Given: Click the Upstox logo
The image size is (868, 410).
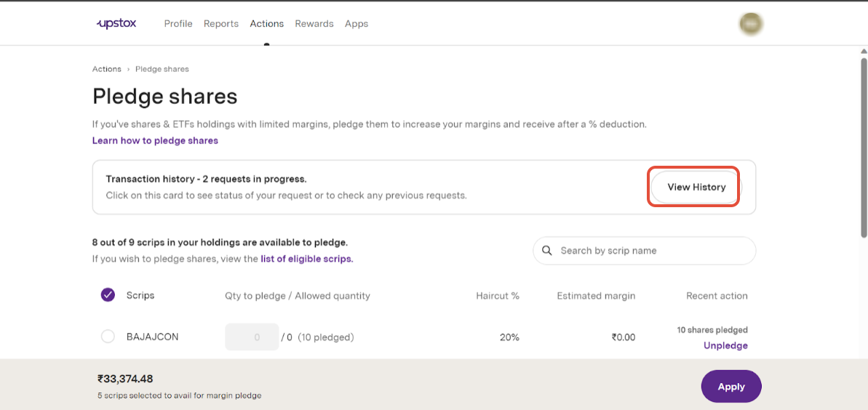Looking at the screenshot, I should (116, 23).
